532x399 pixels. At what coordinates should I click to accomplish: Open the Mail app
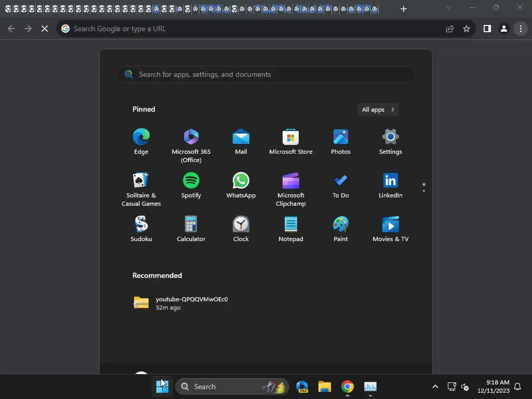[x=241, y=142]
